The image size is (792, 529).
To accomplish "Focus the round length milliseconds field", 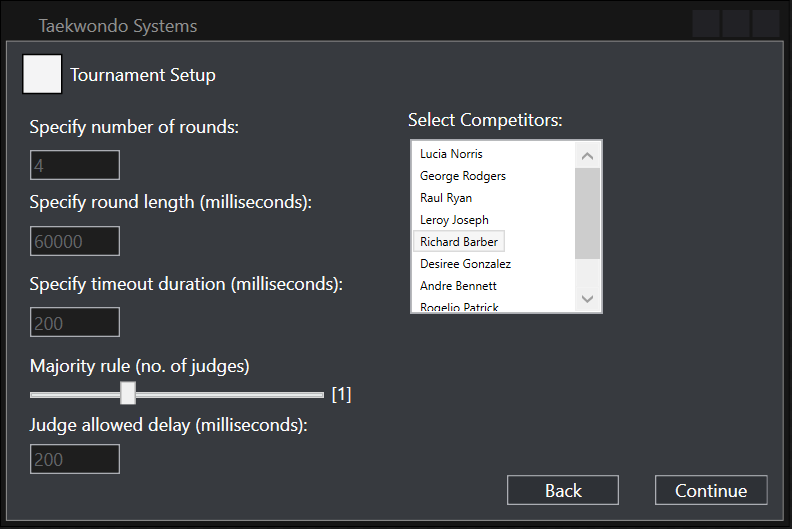I will 75,241.
